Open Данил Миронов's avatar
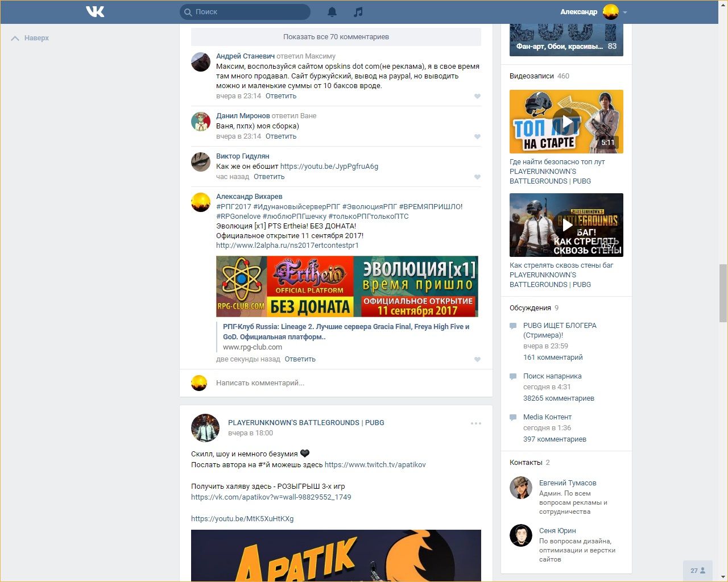Screen dimensions: 728x582 coord(201,121)
